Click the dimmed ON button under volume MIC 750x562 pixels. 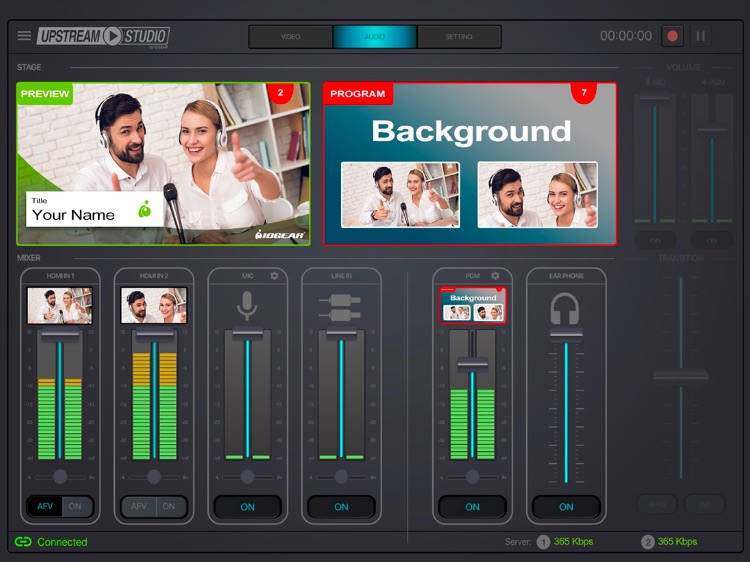[x=655, y=241]
